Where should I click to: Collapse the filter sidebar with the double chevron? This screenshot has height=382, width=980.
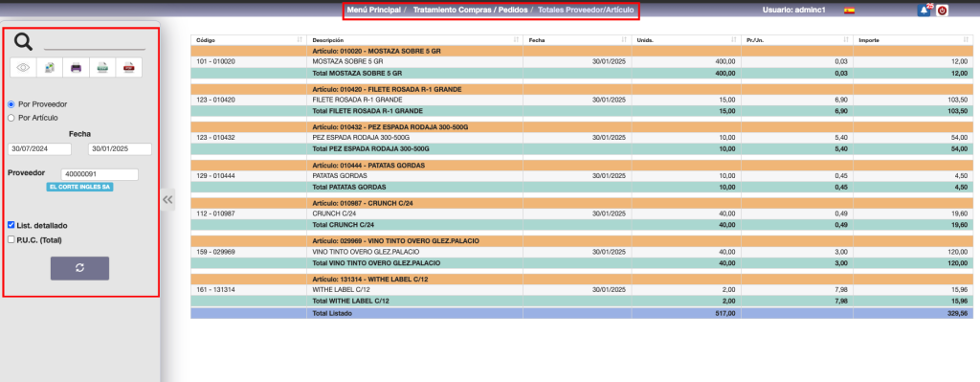coord(167,199)
